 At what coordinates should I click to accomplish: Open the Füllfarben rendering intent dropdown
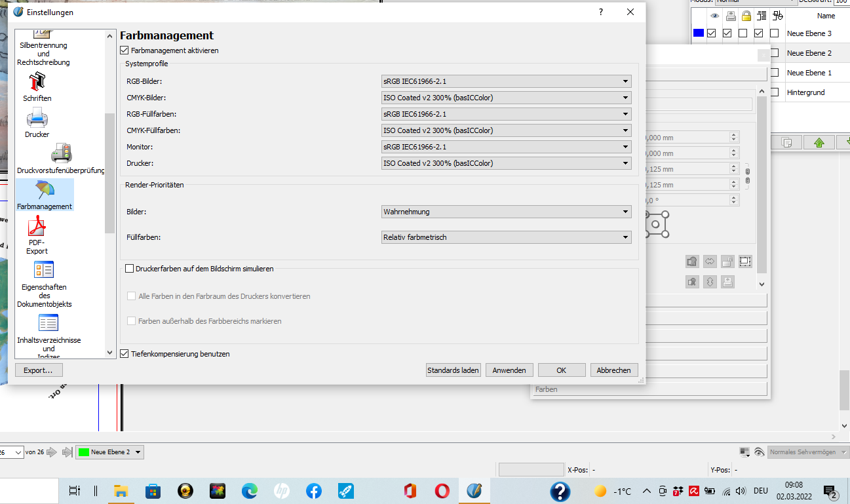tap(506, 237)
